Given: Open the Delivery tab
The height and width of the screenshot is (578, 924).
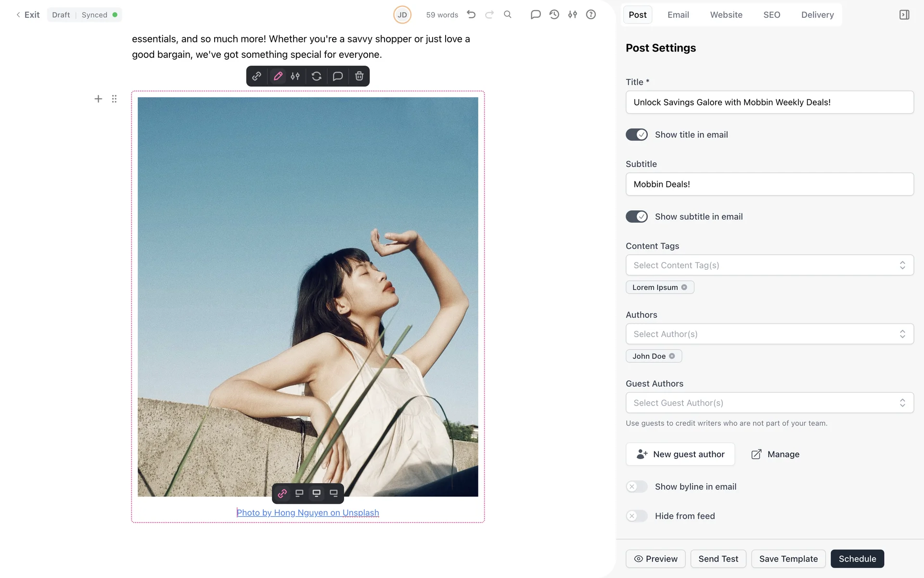Looking at the screenshot, I should click(817, 15).
